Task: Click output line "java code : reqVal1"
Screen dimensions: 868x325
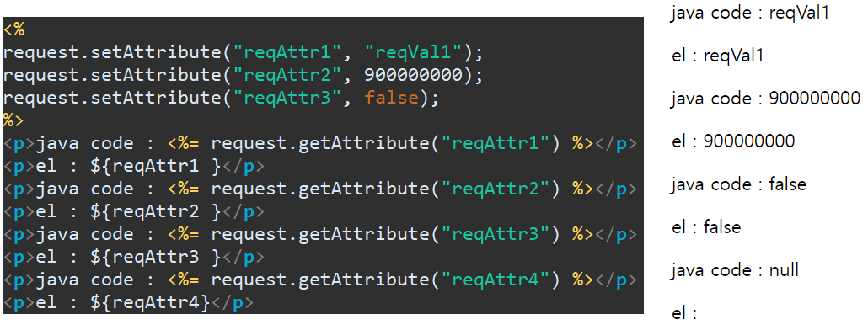Action: pos(749,13)
